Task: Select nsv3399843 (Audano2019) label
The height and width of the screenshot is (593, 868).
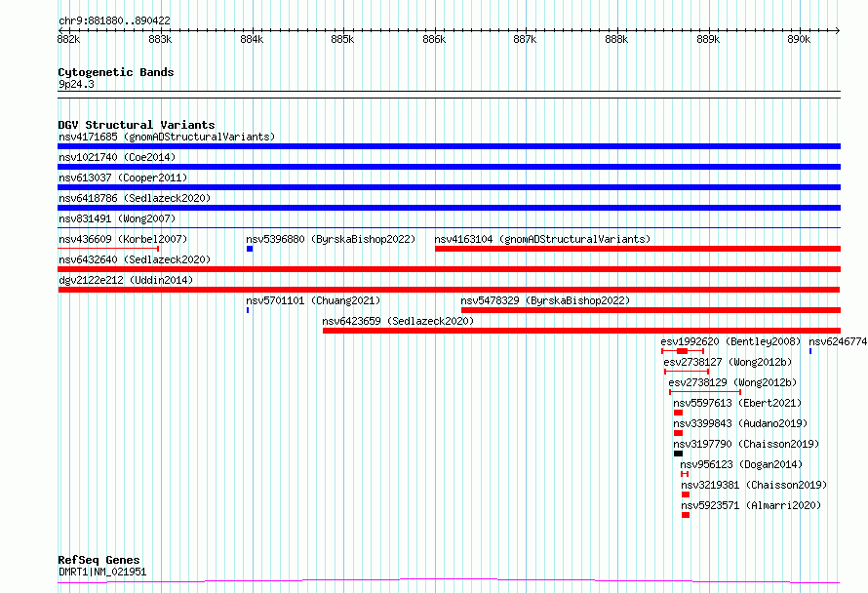Action: [x=740, y=423]
